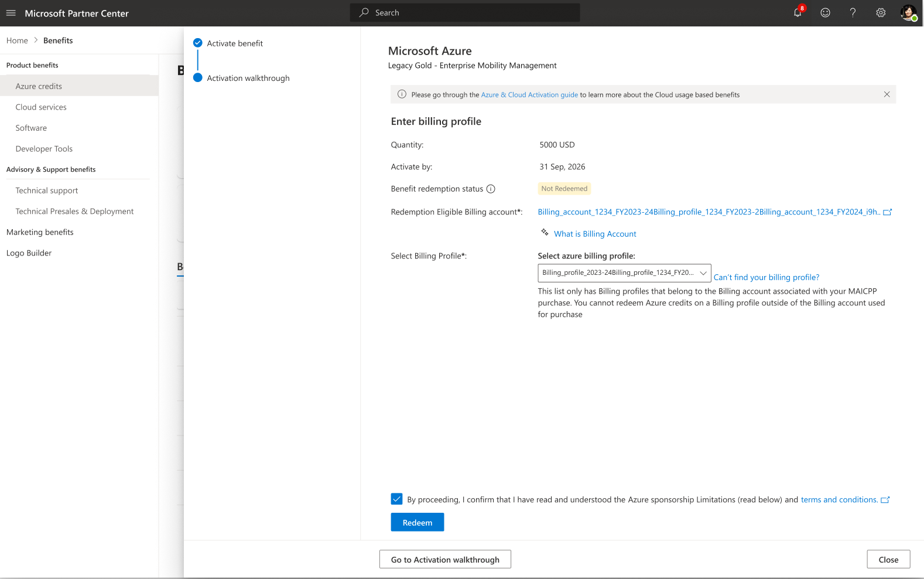Screen dimensions: 924x579
Task: Open the settings gear icon
Action: tap(881, 13)
